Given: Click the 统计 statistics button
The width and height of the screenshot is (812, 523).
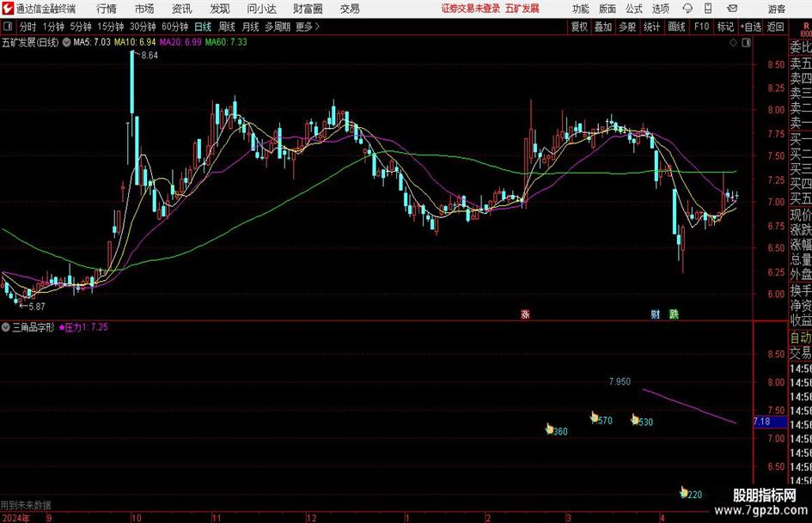Looking at the screenshot, I should pos(651,27).
